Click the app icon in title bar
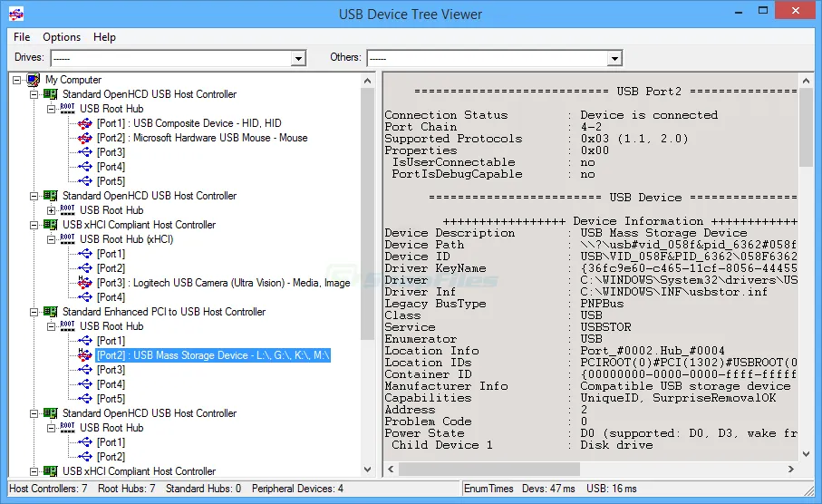 pyautogui.click(x=16, y=14)
